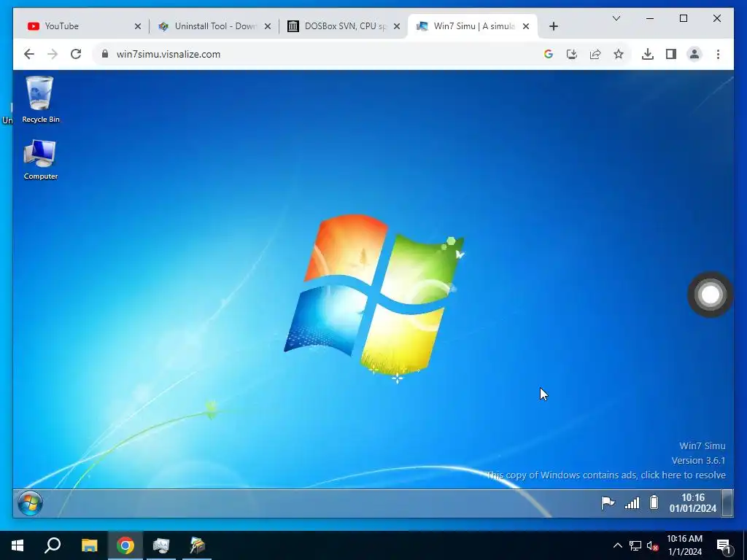Click the Google icon in address bar
This screenshot has height=560, width=747.
[549, 54]
